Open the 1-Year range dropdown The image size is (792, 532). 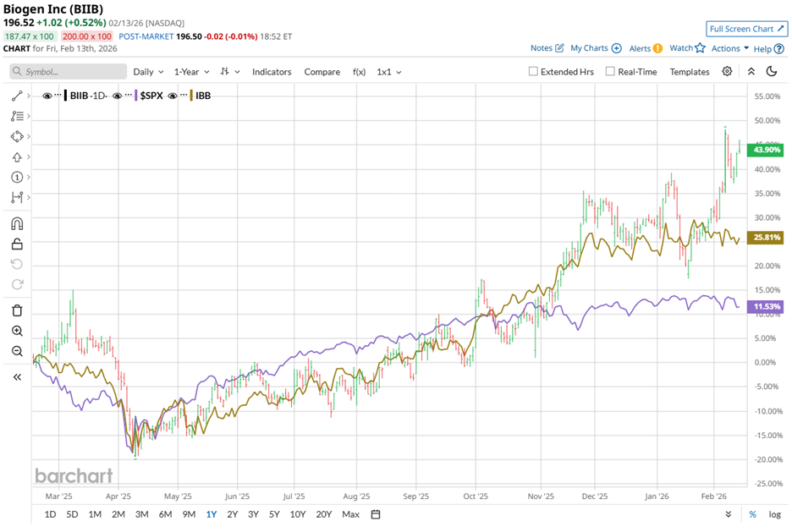pos(188,72)
